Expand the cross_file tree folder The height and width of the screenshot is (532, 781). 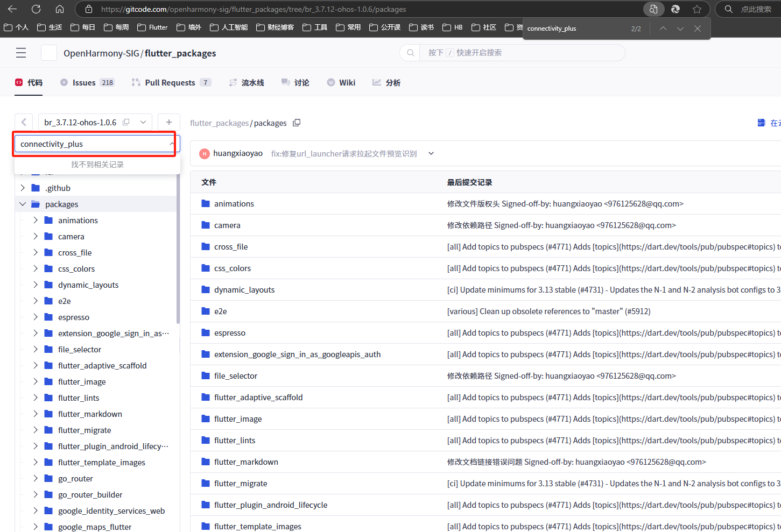point(36,252)
